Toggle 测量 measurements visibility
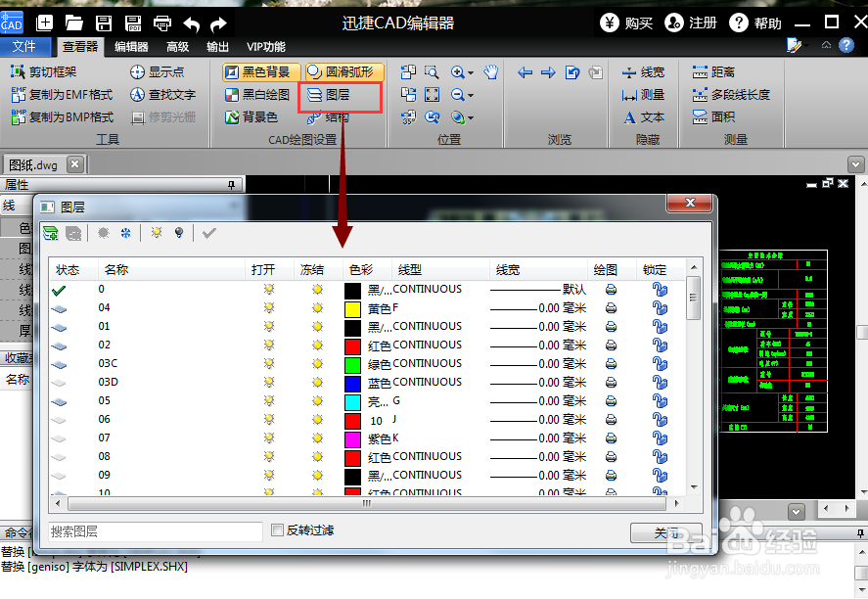 coord(643,95)
